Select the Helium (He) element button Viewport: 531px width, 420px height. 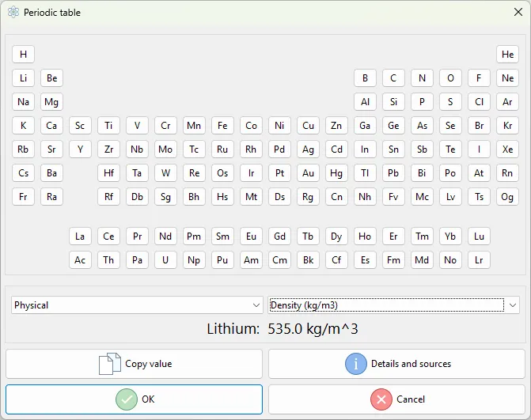(x=507, y=55)
